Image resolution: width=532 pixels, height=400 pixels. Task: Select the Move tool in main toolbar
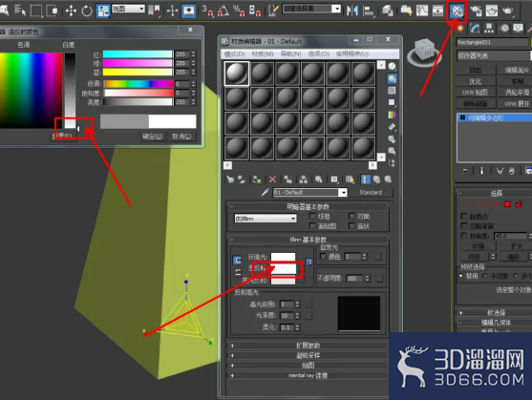pyautogui.click(x=71, y=11)
